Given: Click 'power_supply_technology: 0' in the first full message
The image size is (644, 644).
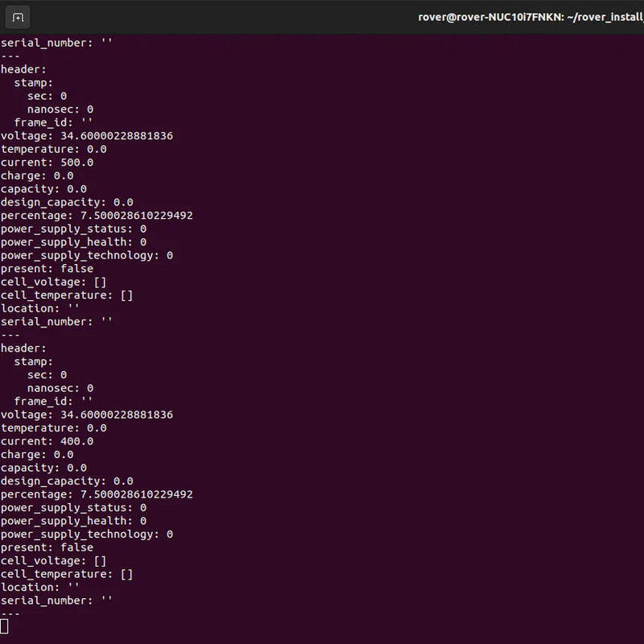Looking at the screenshot, I should [86, 255].
